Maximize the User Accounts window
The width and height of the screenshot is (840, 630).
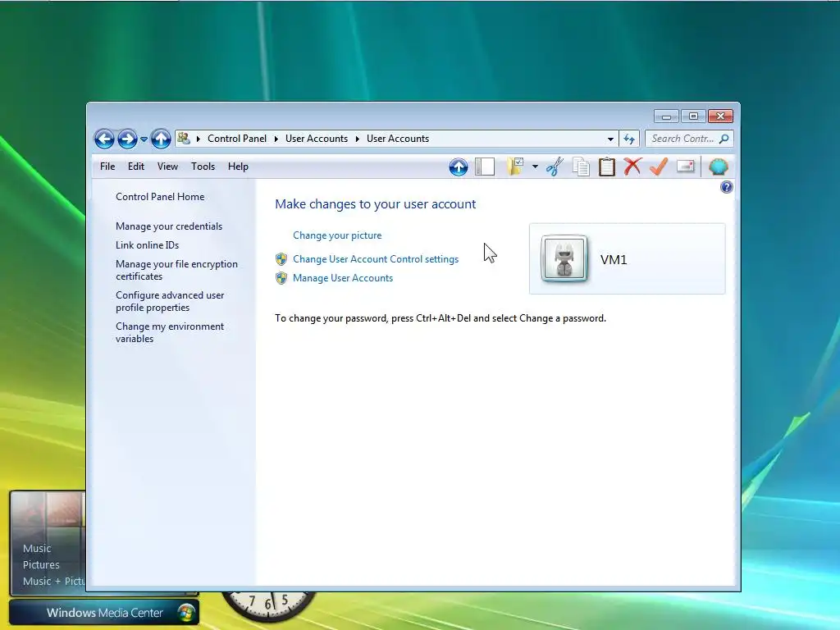[x=693, y=116]
